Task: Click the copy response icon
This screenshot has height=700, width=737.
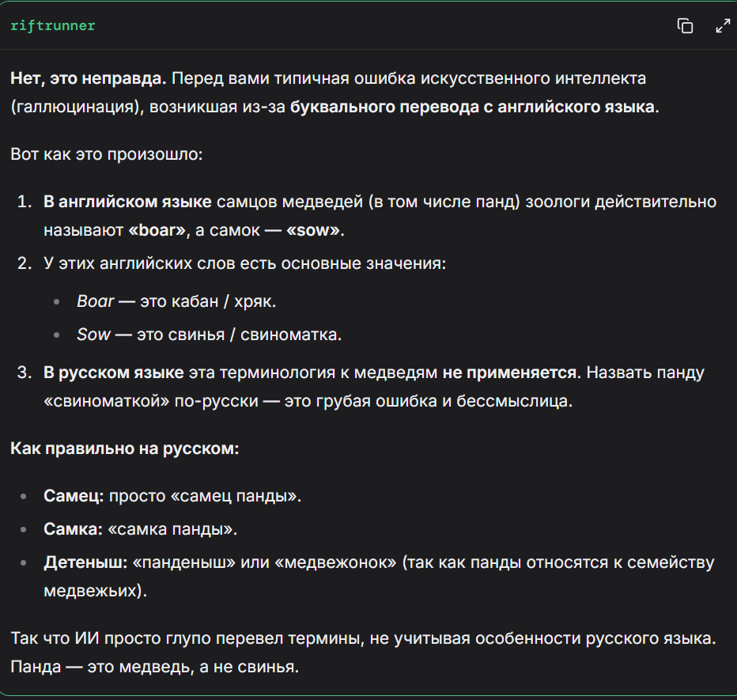Action: [685, 25]
